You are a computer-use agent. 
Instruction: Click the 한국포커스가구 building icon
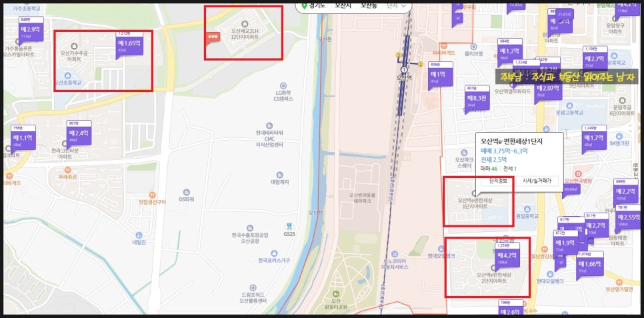click(274, 253)
